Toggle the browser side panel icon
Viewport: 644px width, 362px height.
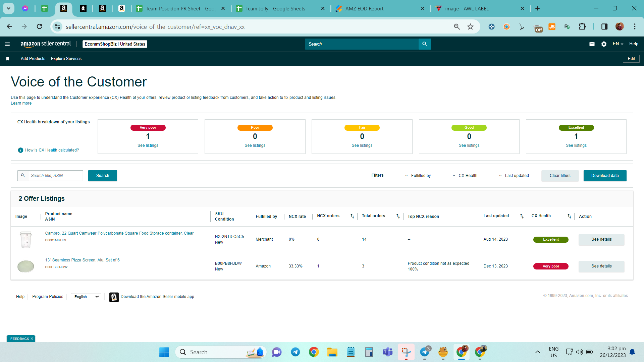pyautogui.click(x=604, y=26)
